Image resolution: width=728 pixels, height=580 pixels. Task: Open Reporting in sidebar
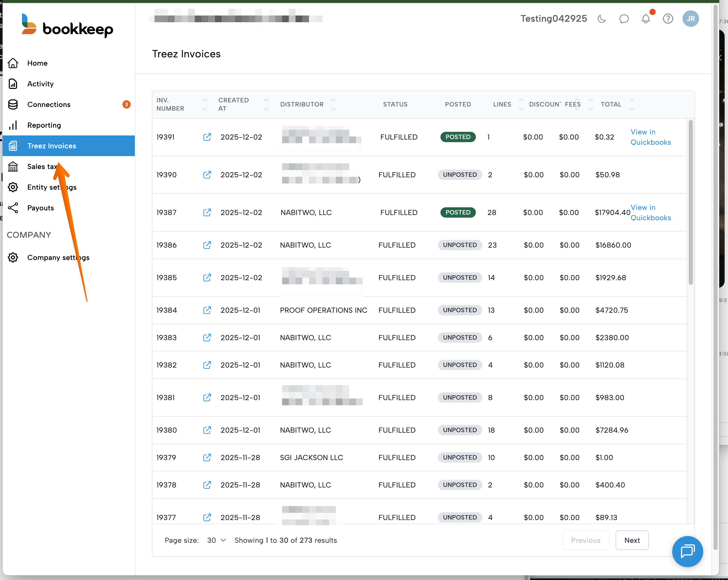(x=44, y=125)
